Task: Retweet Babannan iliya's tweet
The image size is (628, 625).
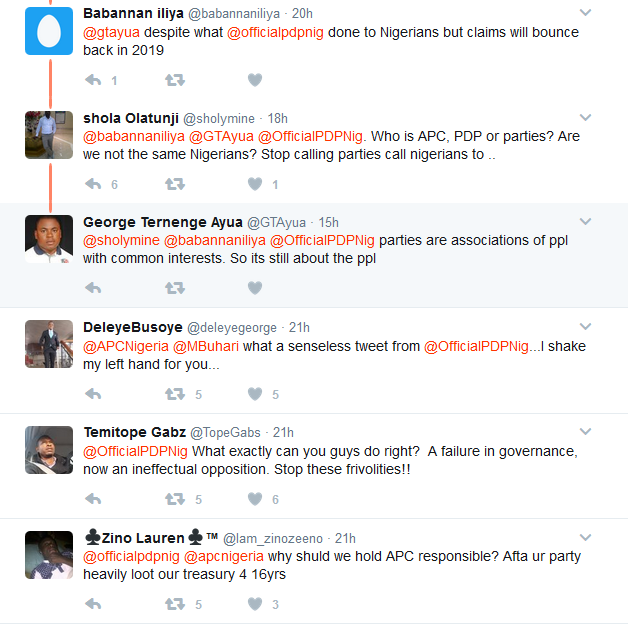Action: (x=174, y=80)
